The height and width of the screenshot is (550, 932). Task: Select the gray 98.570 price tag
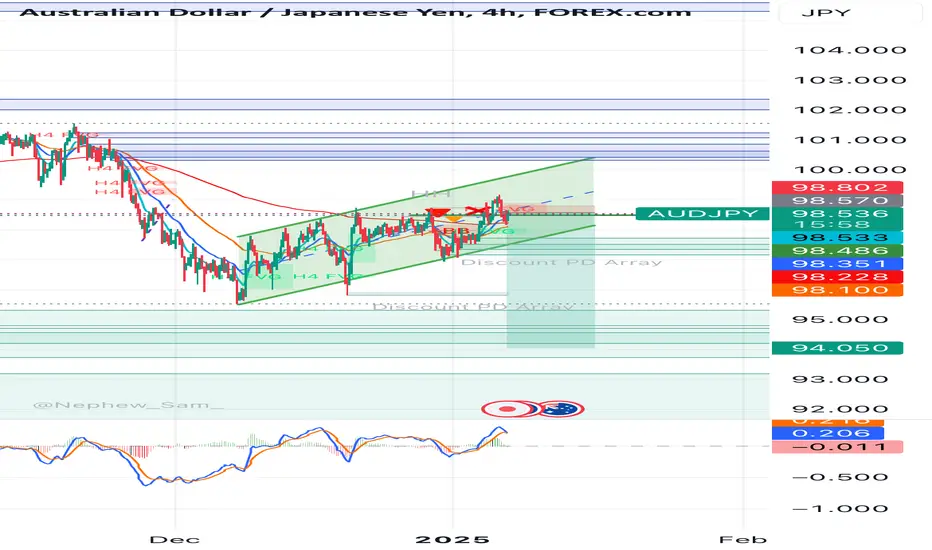837,200
